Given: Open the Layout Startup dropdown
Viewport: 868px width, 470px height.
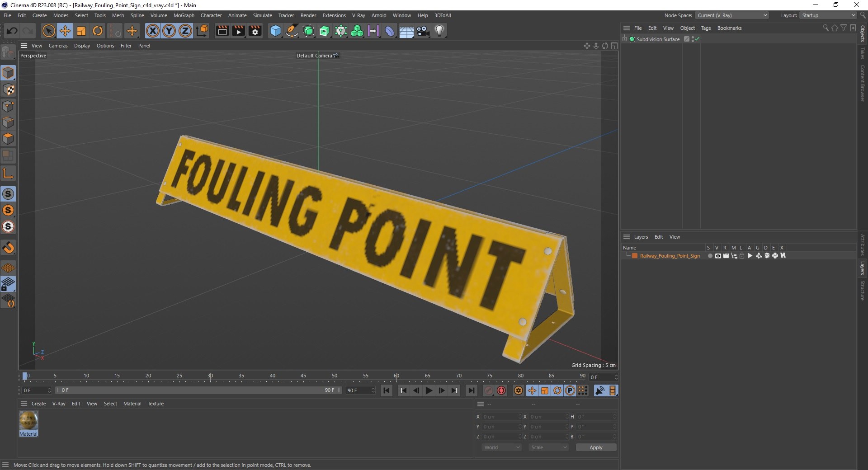Looking at the screenshot, I should [828, 15].
